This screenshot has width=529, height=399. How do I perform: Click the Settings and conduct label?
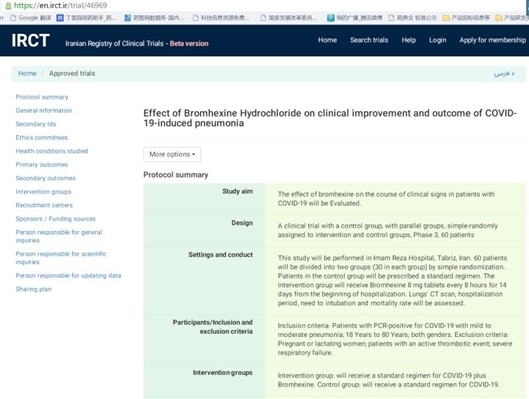click(221, 255)
